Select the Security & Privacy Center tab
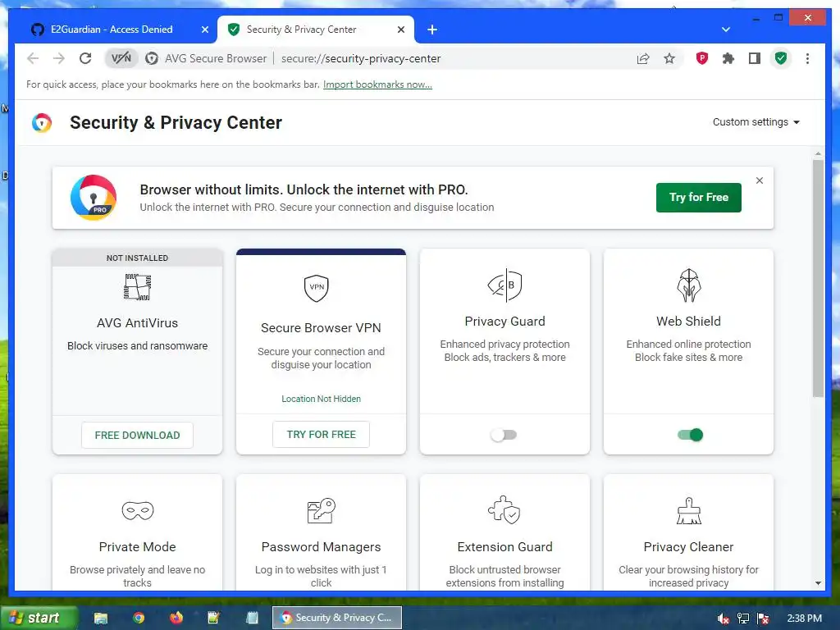Screen dimensions: 840x630 pyautogui.click(x=302, y=30)
